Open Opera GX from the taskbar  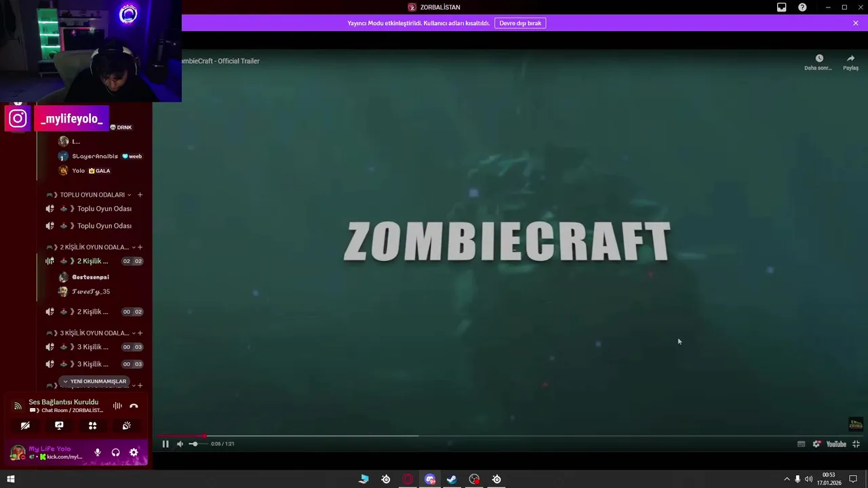tap(408, 479)
